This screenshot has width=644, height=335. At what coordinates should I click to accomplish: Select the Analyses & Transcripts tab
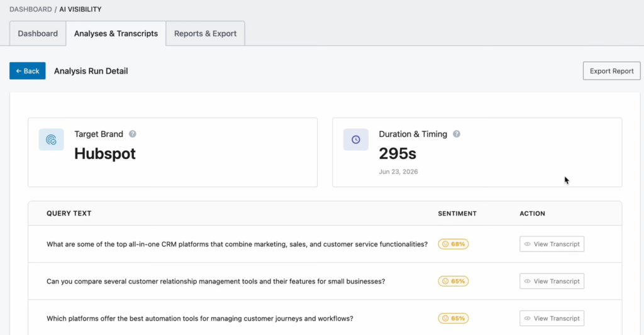click(x=116, y=34)
